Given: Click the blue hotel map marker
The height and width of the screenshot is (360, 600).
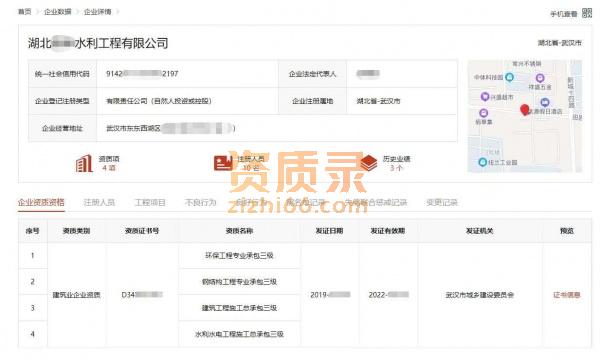Looking at the screenshot, I should tap(545, 102).
